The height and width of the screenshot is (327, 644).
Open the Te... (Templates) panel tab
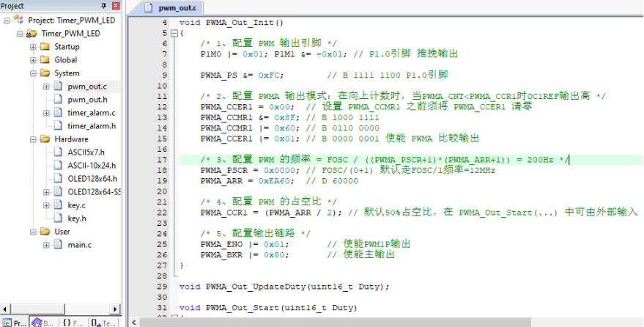(x=103, y=323)
